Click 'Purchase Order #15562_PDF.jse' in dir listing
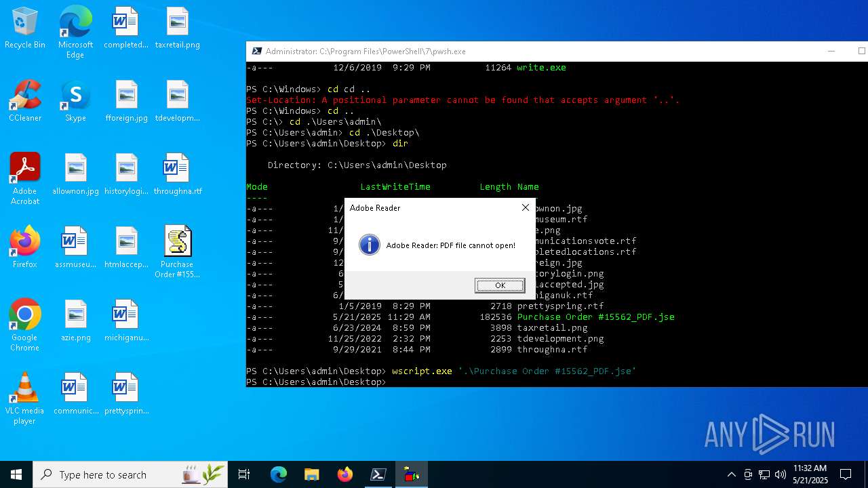The height and width of the screenshot is (488, 868). coord(595,317)
